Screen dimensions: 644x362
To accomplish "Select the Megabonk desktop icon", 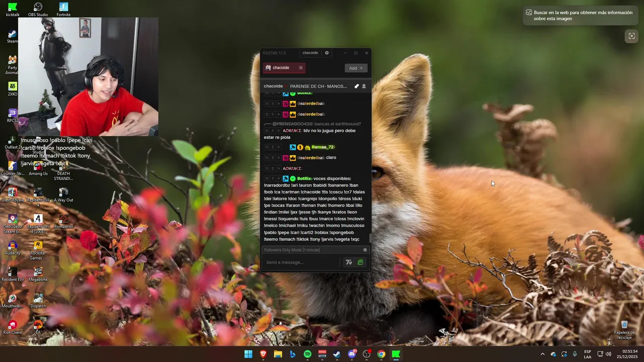I will [x=38, y=274].
